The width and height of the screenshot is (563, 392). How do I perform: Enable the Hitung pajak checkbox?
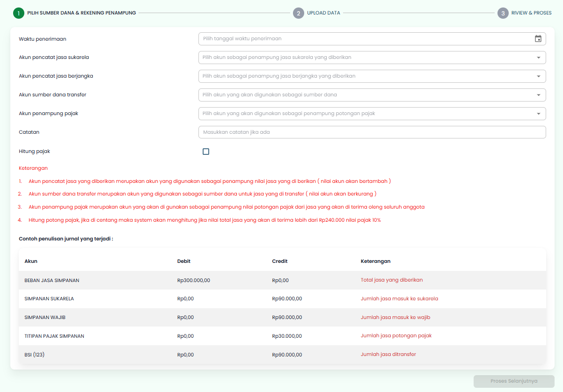click(206, 152)
